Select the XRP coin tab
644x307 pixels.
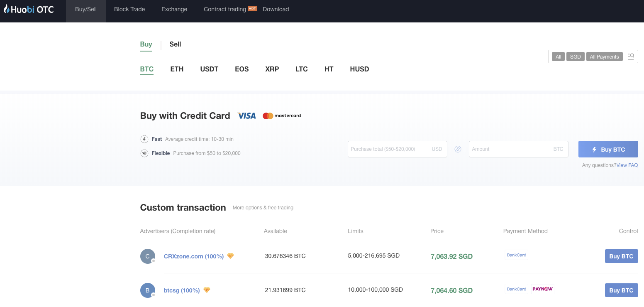click(x=272, y=69)
